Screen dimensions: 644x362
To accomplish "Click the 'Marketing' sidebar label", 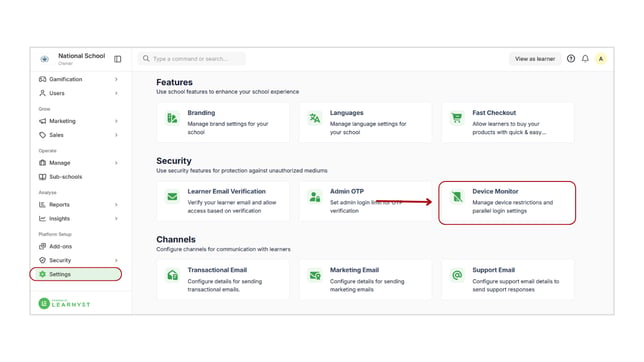I will 62,121.
